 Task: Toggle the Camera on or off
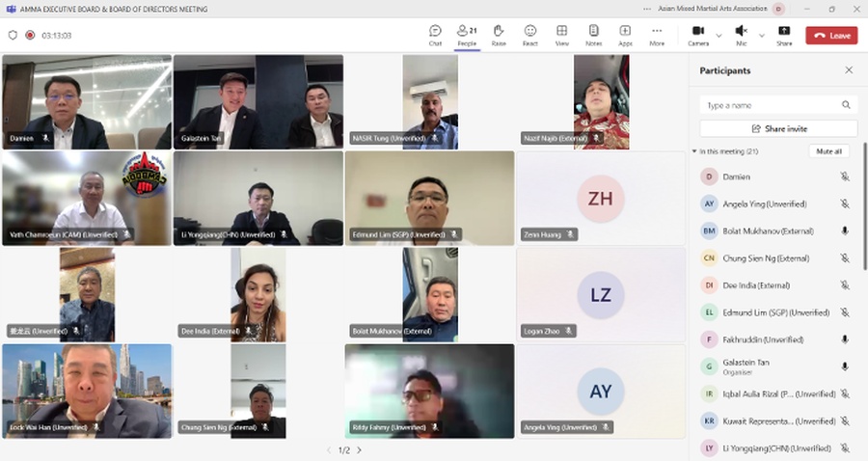click(697, 35)
